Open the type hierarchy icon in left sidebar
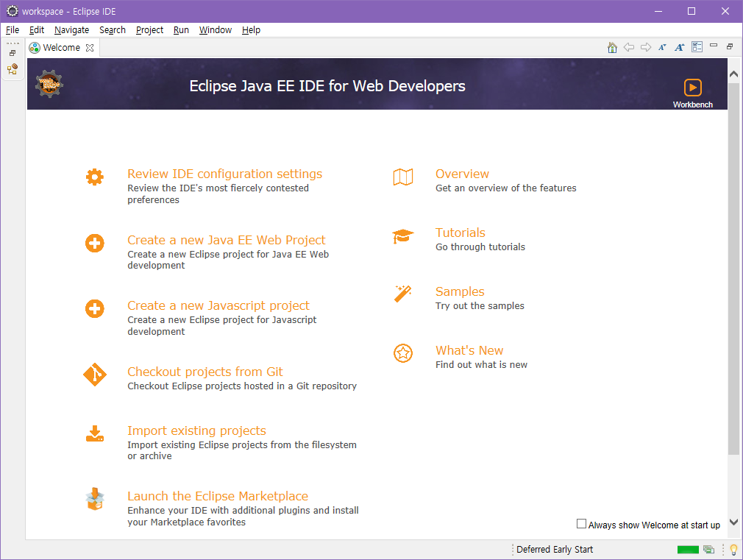This screenshot has height=560, width=743. point(13,69)
